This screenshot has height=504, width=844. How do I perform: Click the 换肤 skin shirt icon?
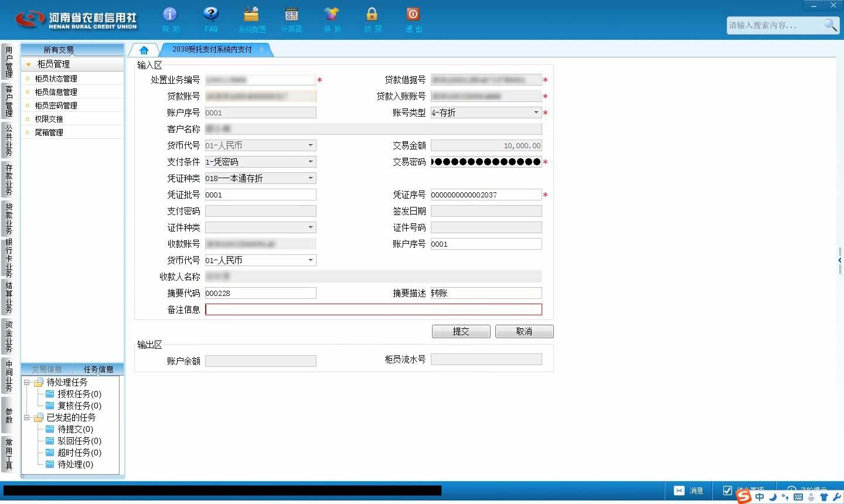(x=332, y=14)
